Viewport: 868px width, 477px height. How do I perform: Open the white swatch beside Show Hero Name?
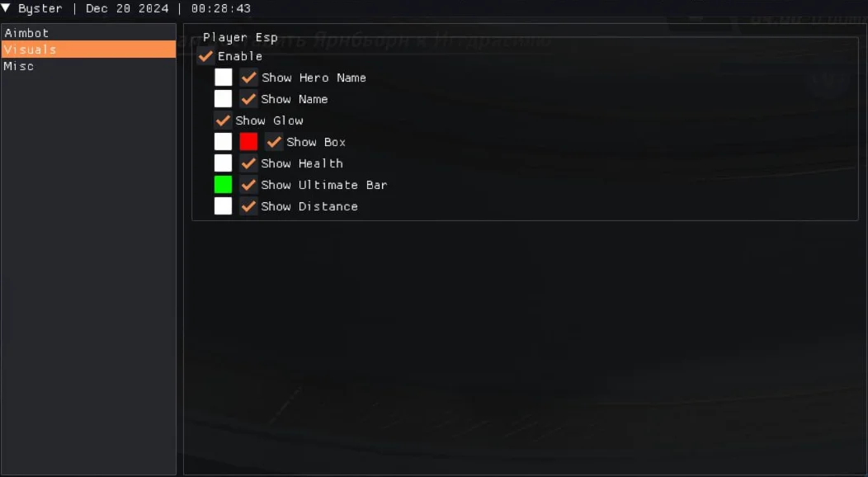tap(223, 78)
